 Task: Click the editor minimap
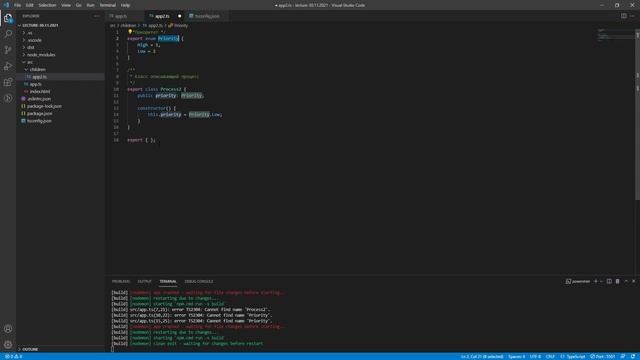click(x=615, y=36)
